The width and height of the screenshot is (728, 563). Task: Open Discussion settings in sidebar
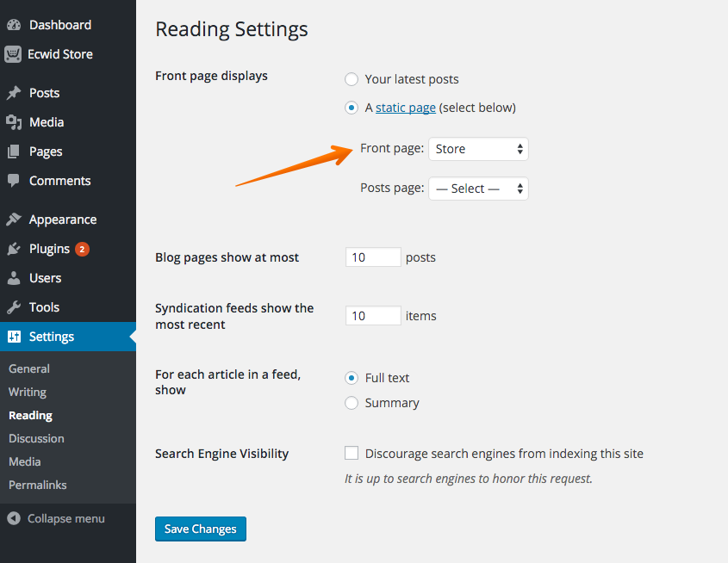36,438
